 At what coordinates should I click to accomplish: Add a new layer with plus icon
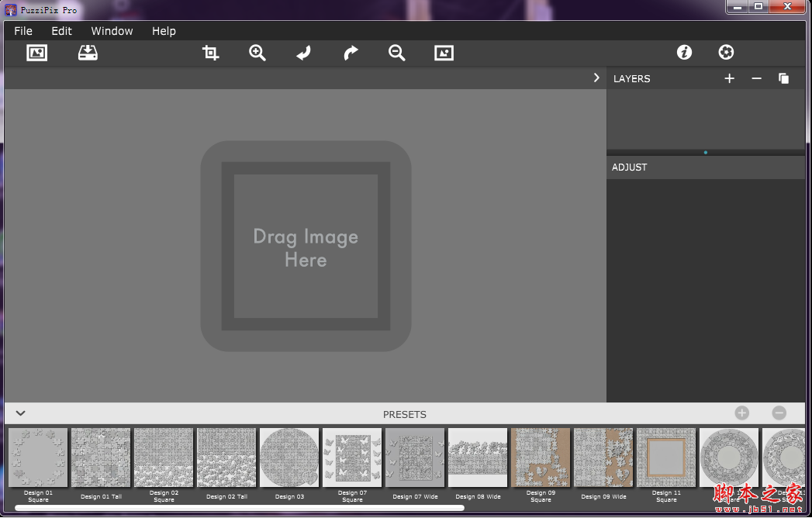click(729, 78)
